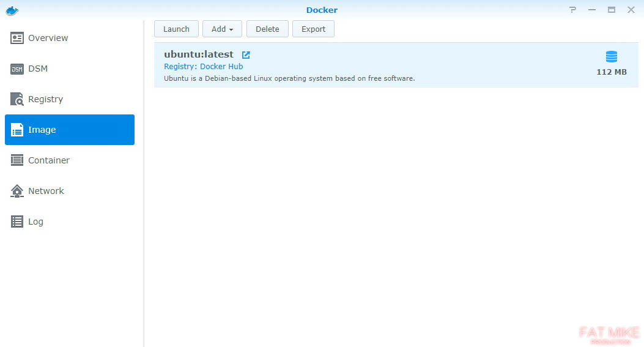The width and height of the screenshot is (644, 347).
Task: Click the Log list icon
Action: click(x=17, y=222)
